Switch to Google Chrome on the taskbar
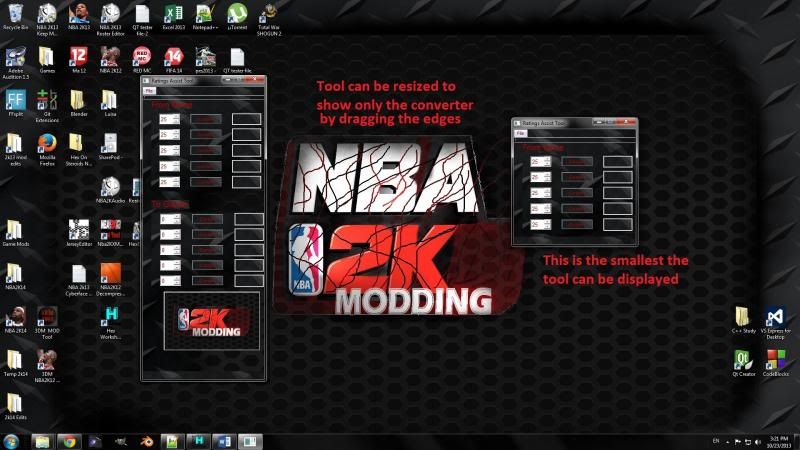The height and width of the screenshot is (450, 800). (69, 442)
